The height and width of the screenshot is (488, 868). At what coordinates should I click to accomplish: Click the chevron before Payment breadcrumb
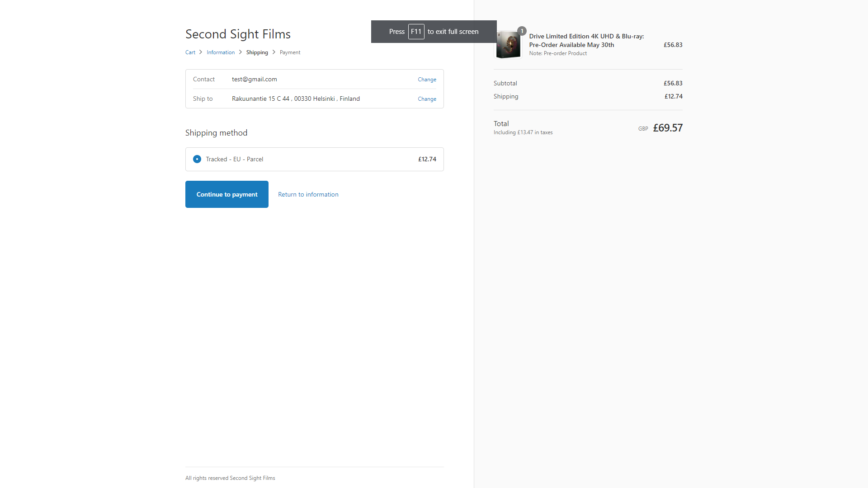tap(274, 52)
